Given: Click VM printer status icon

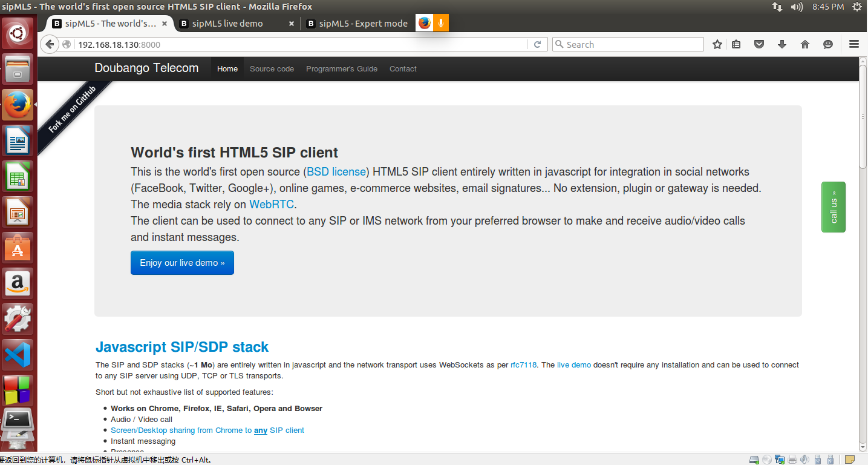Looking at the screenshot, I should 792,460.
